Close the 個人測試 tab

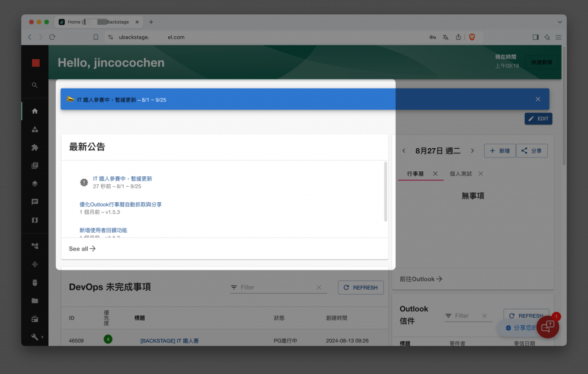pyautogui.click(x=481, y=173)
